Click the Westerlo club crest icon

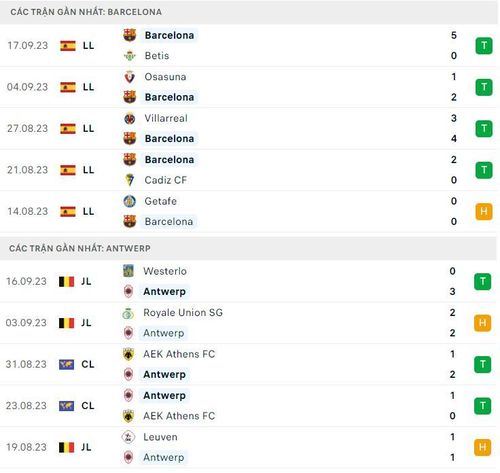(x=128, y=271)
